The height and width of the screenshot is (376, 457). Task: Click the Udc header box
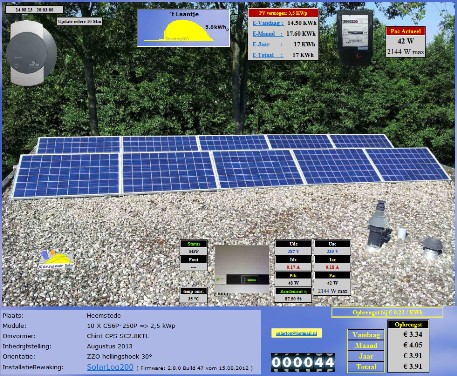pyautogui.click(x=293, y=244)
